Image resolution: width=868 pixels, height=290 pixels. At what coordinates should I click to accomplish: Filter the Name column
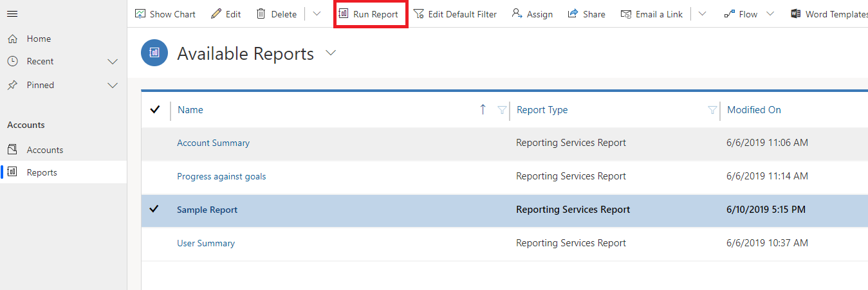click(502, 110)
